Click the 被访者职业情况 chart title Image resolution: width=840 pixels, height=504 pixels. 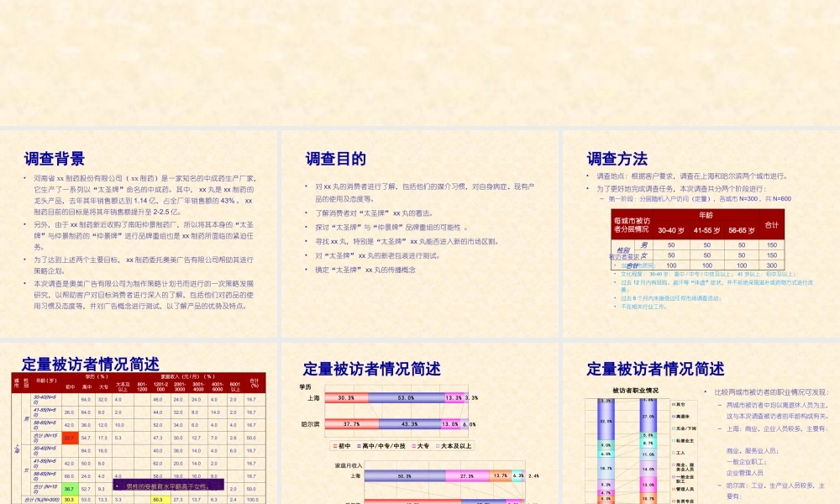(636, 389)
